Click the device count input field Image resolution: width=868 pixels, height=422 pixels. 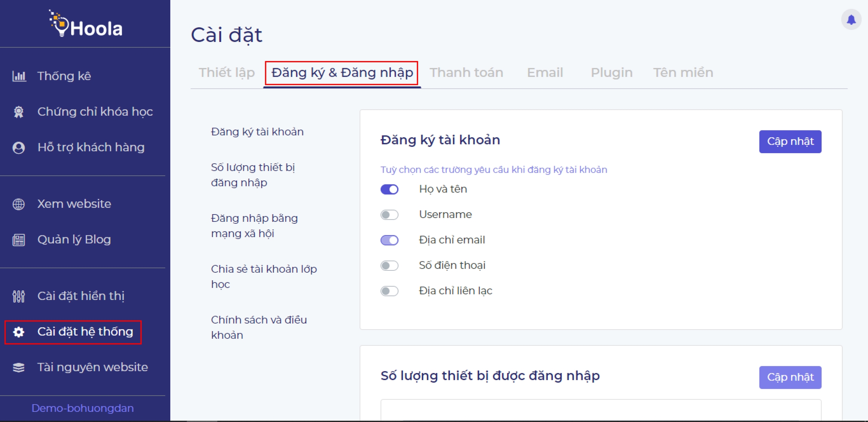click(x=601, y=410)
